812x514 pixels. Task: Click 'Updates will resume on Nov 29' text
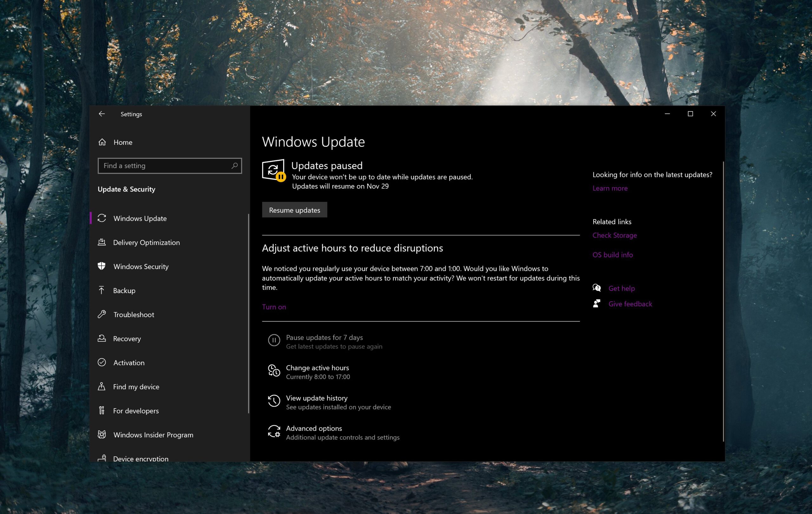click(340, 186)
